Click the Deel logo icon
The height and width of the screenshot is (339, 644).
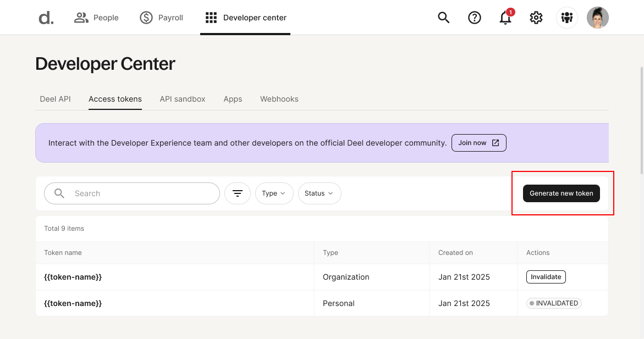pyautogui.click(x=46, y=18)
